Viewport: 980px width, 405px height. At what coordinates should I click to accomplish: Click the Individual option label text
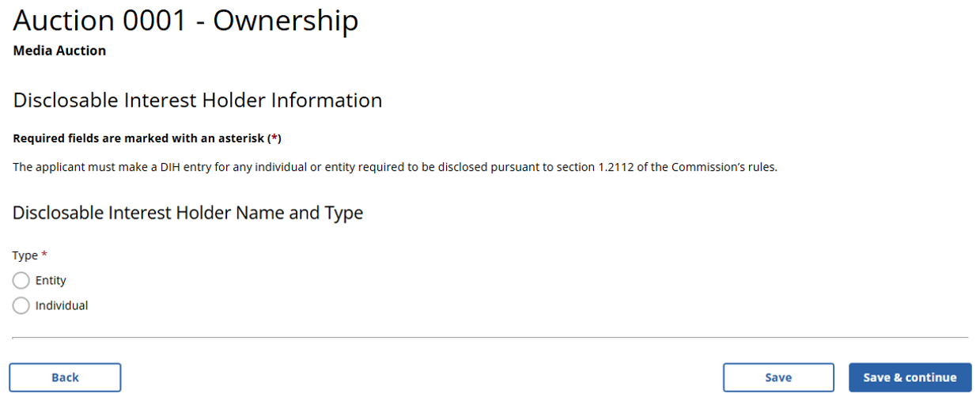(x=62, y=305)
